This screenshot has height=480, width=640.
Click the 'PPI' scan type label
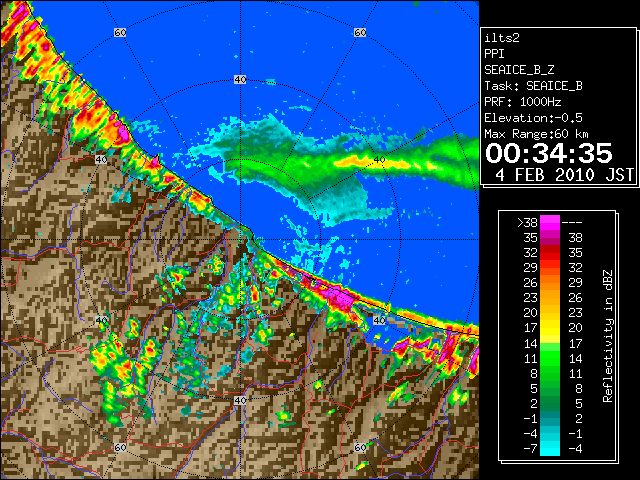coord(494,54)
